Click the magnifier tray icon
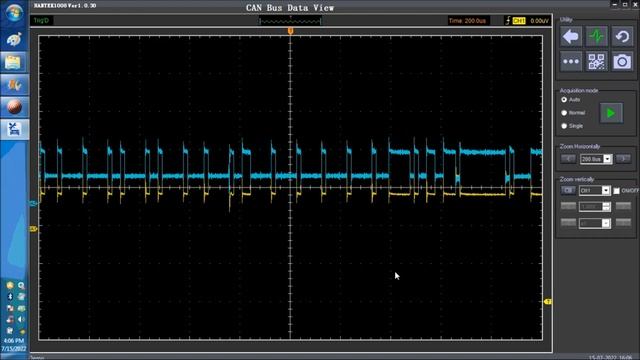This screenshot has height=360, width=640. point(21,286)
